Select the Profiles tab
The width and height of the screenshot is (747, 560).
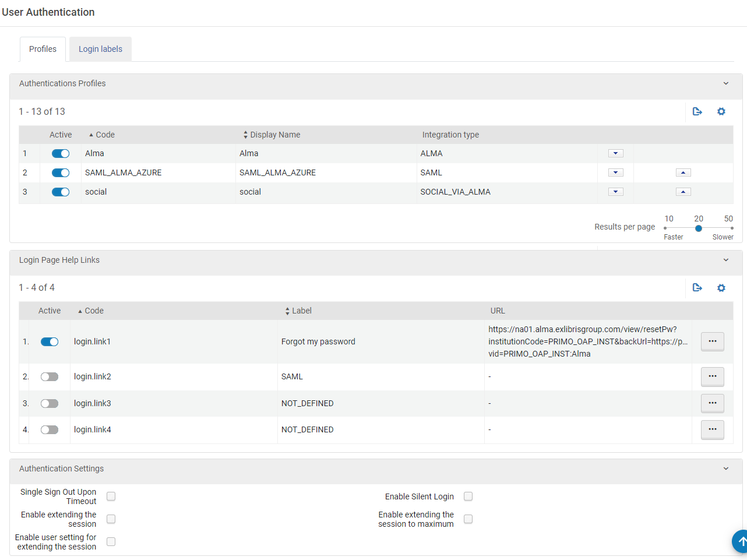coord(43,49)
